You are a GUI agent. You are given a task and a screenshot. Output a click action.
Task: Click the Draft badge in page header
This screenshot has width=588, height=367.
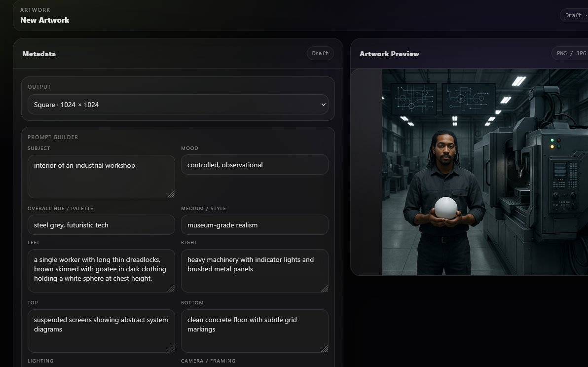coord(574,15)
